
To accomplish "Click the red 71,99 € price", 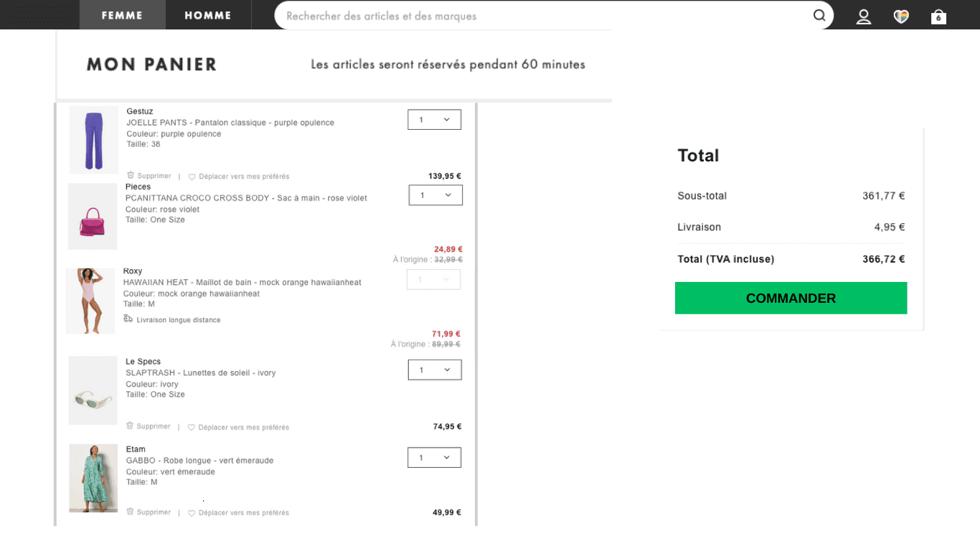I will tap(446, 334).
